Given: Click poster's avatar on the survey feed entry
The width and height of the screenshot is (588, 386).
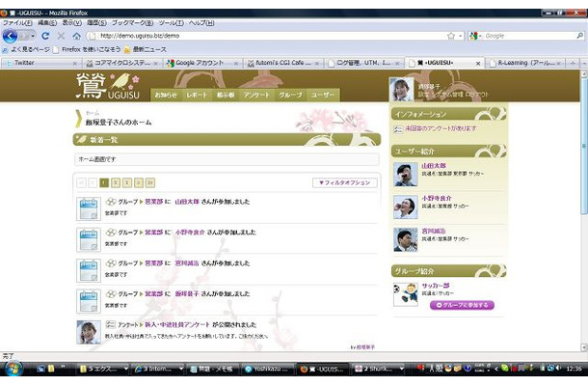Looking at the screenshot, I should click(x=89, y=332).
